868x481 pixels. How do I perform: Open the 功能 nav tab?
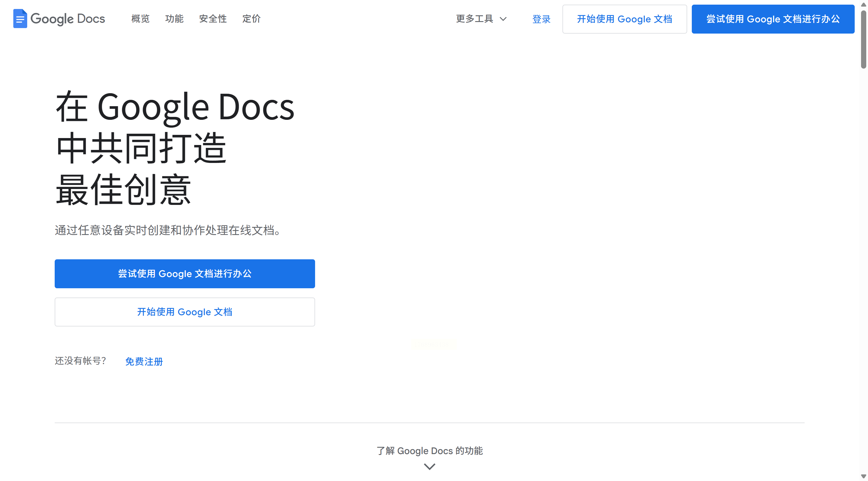point(174,19)
